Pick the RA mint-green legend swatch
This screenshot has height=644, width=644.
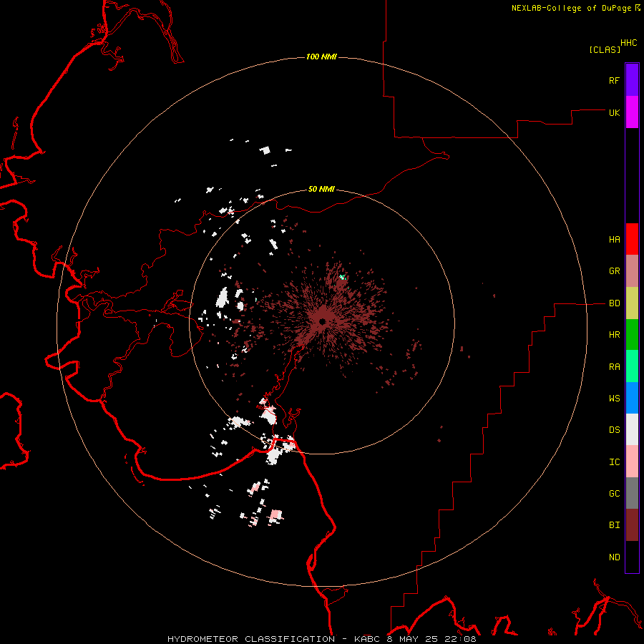(632, 366)
